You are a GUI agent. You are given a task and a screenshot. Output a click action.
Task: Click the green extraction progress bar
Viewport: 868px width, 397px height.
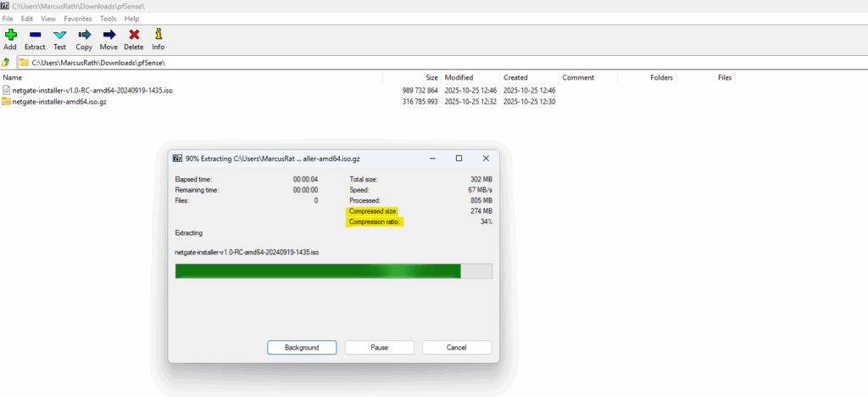(x=333, y=271)
